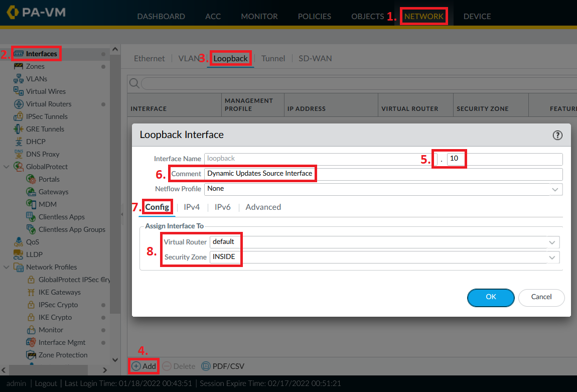This screenshot has height=392, width=577.
Task: Switch to the Ethernet tab
Action: point(149,58)
